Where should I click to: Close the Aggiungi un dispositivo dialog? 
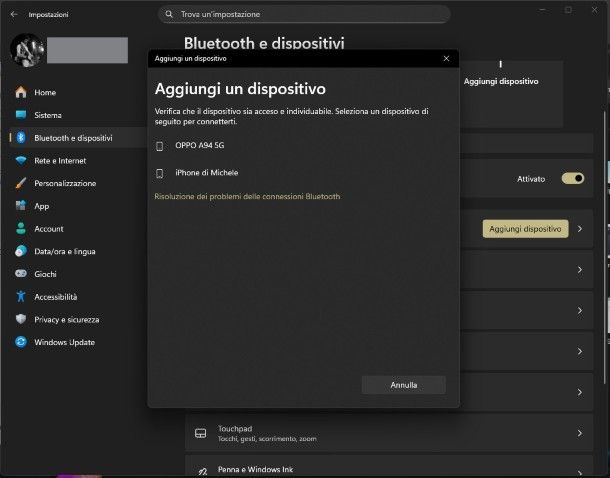pos(446,58)
